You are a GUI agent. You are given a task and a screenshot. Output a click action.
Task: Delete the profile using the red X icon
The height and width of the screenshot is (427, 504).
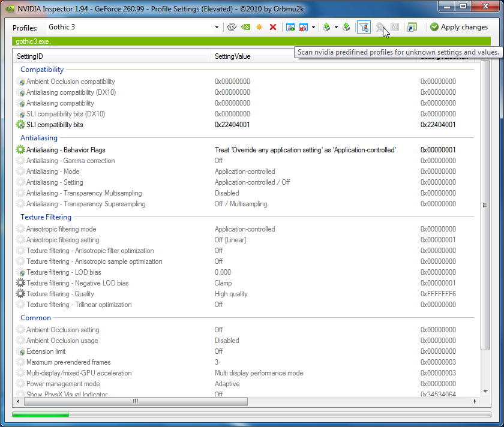click(x=273, y=27)
